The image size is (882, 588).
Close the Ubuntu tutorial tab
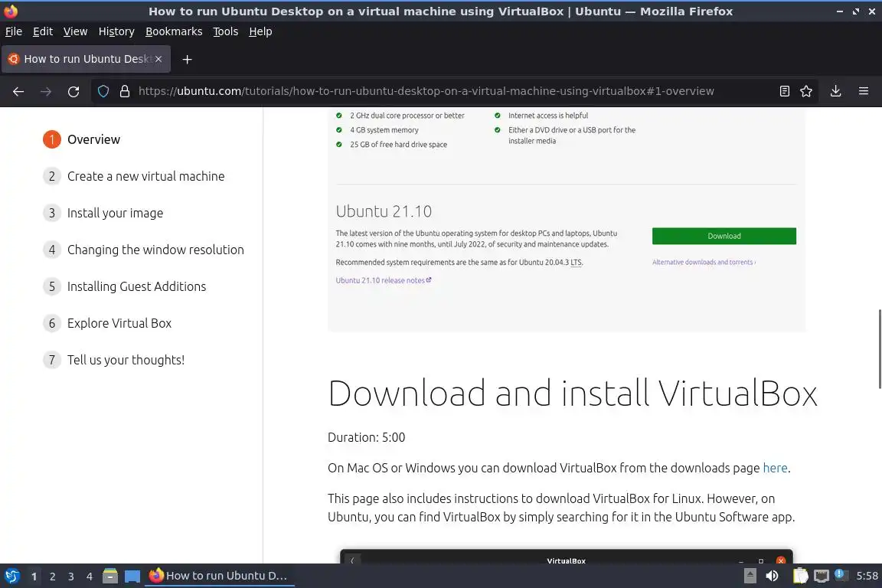(x=158, y=59)
